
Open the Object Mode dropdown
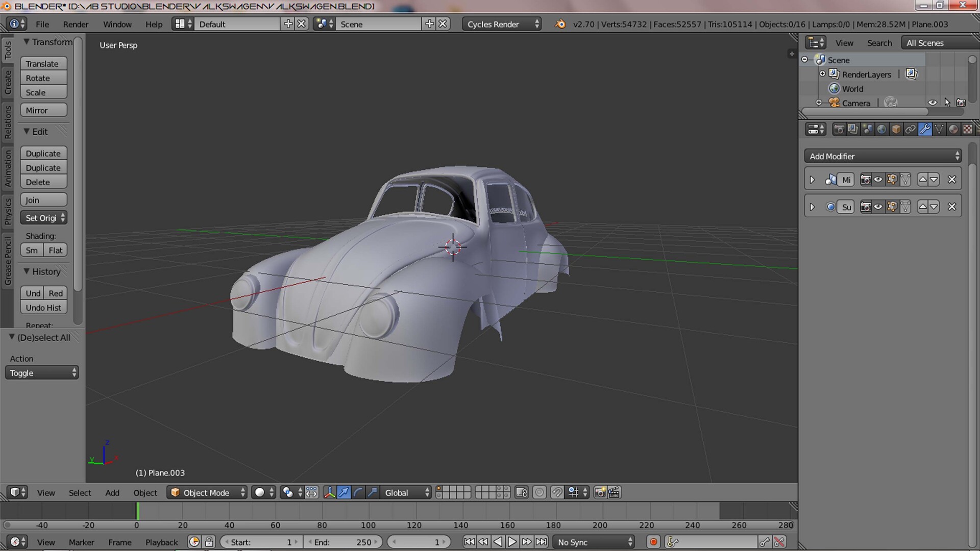(206, 492)
